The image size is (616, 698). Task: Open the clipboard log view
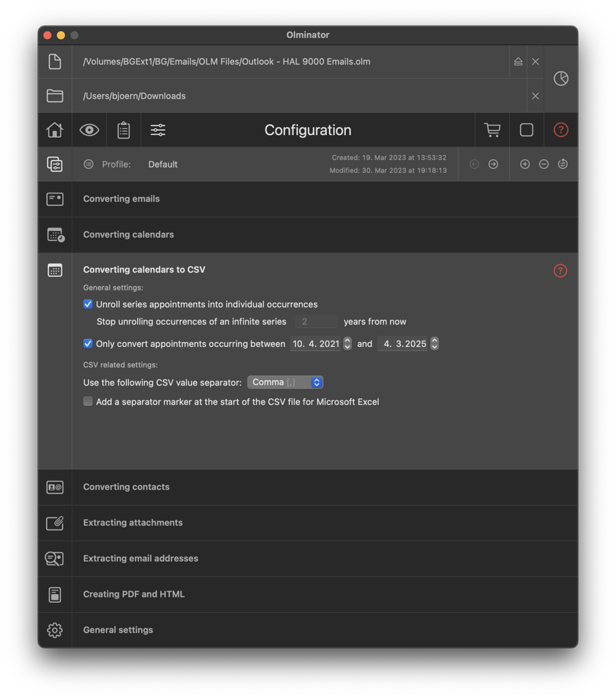(124, 130)
